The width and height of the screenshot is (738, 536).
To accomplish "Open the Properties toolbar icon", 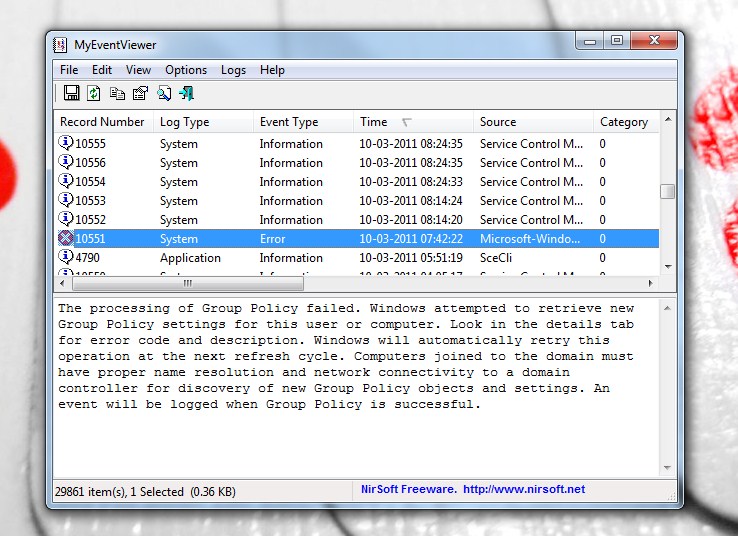I will coord(140,93).
